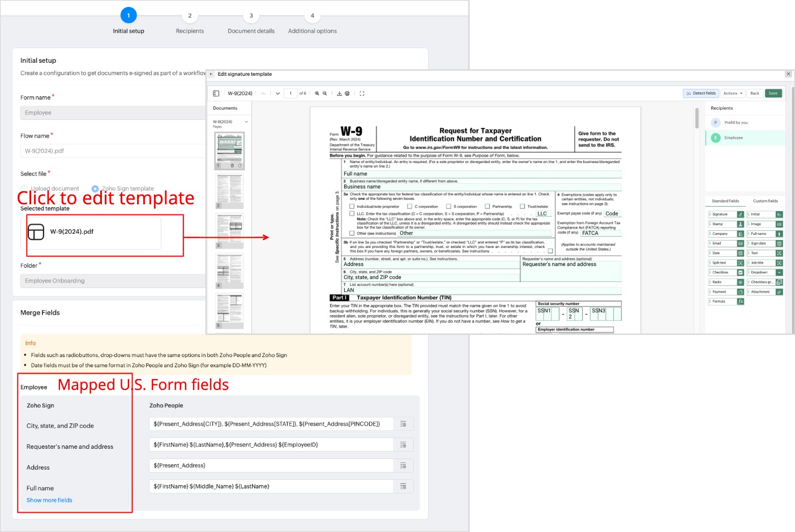Switch to the Custom fields tab
Viewport: 795px width, 532px height.
coord(766,201)
